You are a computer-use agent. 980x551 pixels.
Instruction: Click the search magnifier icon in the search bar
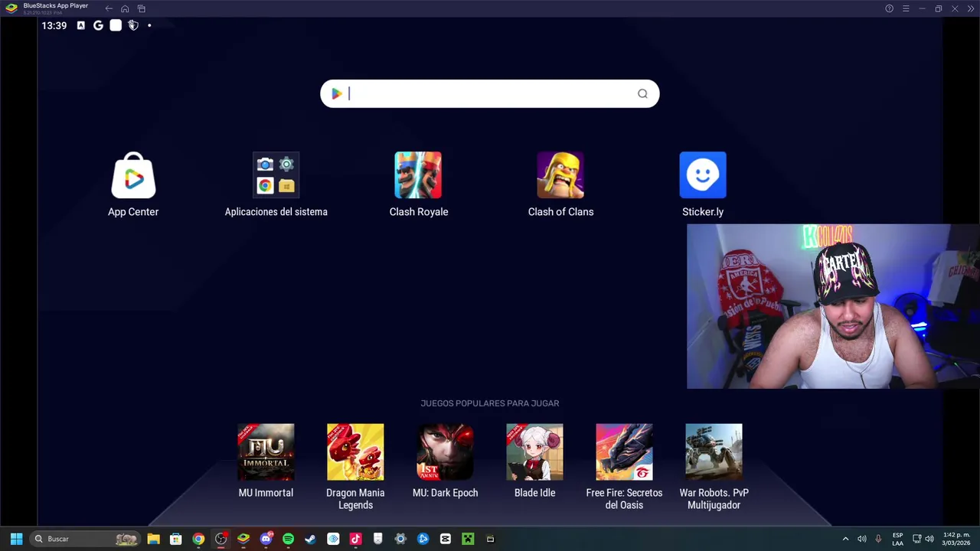(642, 93)
